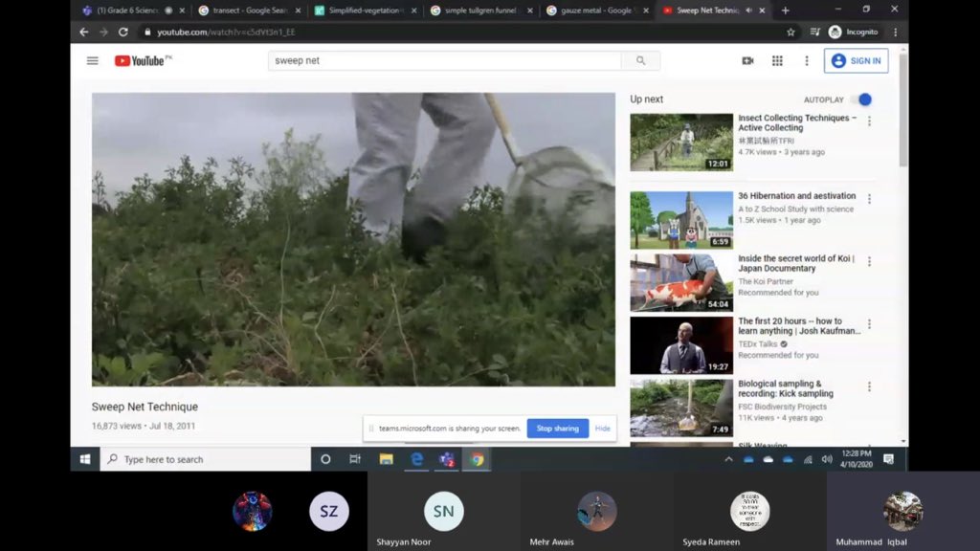Open The first 20 hours TEDx video
The width and height of the screenshot is (980, 551).
tap(799, 325)
